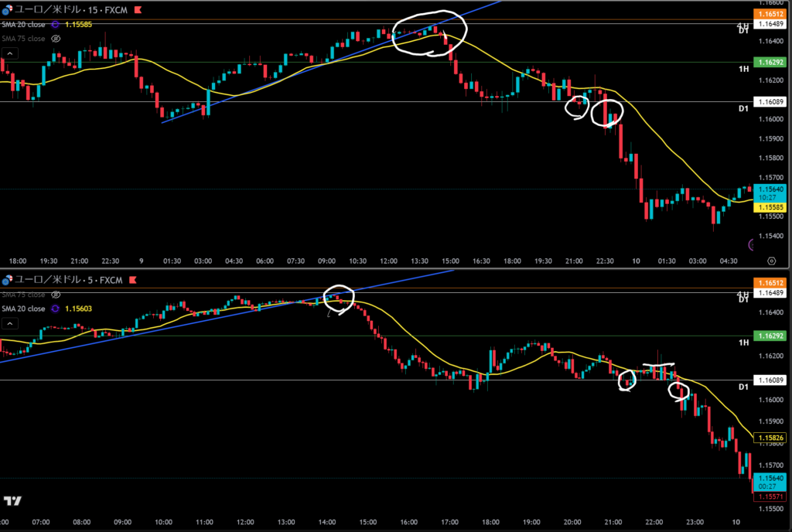Select the SMA 20 close legend in bottom chart
Screen dimensions: 792x532
click(x=25, y=309)
